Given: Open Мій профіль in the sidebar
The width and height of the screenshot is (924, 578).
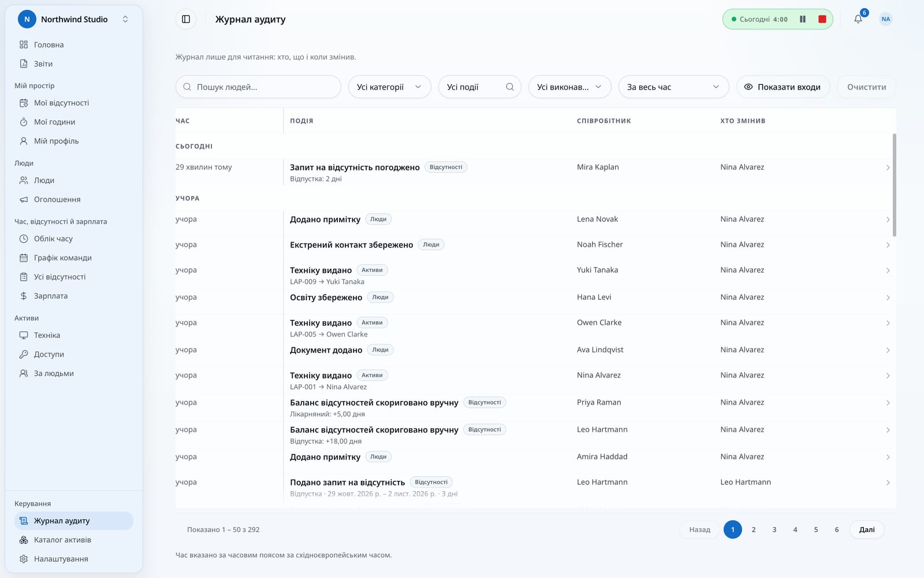Looking at the screenshot, I should pos(74,141).
